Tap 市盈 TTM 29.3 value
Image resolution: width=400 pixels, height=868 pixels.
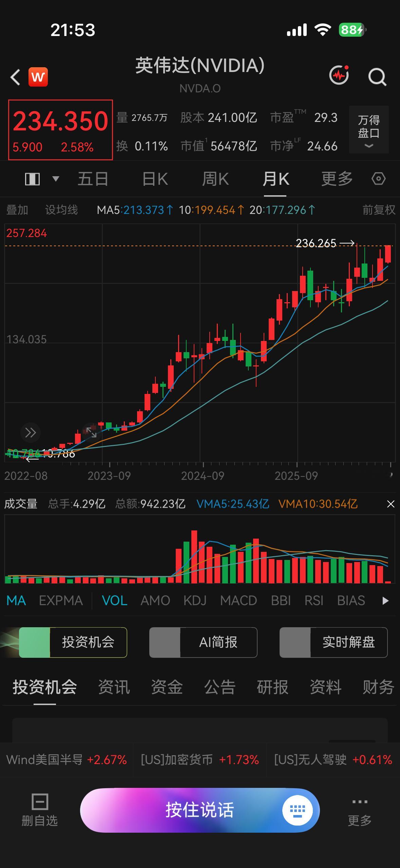304,117
